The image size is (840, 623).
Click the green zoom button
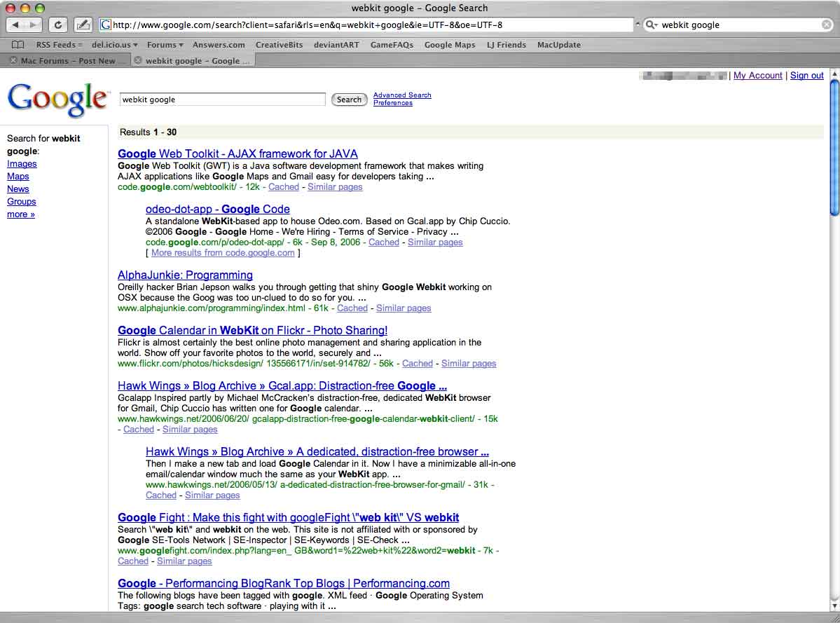click(x=40, y=8)
